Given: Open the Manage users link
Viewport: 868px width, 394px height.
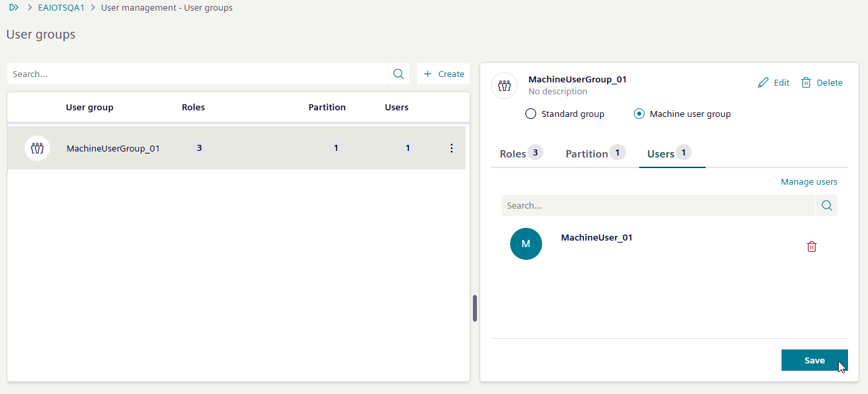Looking at the screenshot, I should [809, 182].
